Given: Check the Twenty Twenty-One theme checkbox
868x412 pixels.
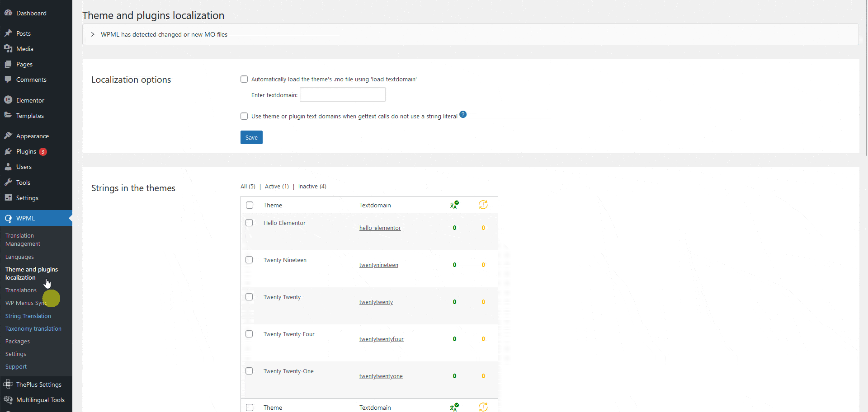Looking at the screenshot, I should [249, 371].
